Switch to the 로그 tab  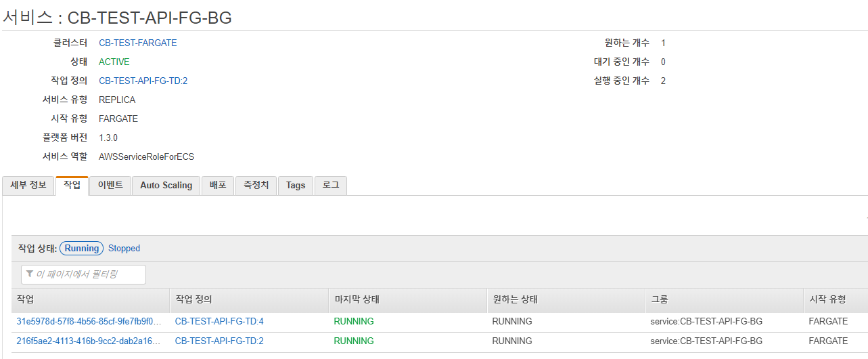331,185
